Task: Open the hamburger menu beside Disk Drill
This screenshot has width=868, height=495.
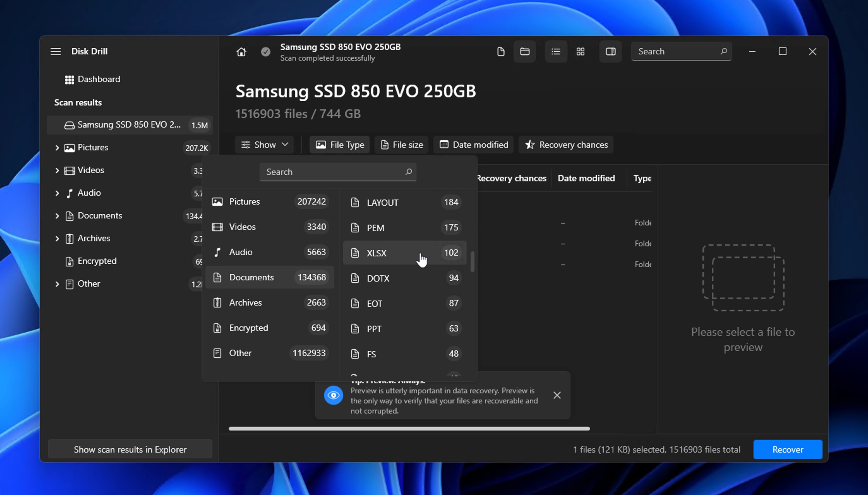Action: (56, 51)
